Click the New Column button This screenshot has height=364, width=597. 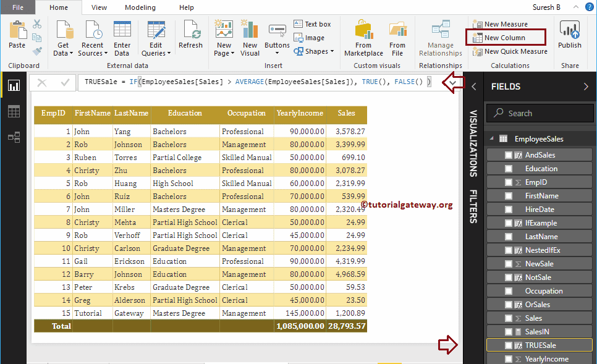pyautogui.click(x=506, y=37)
